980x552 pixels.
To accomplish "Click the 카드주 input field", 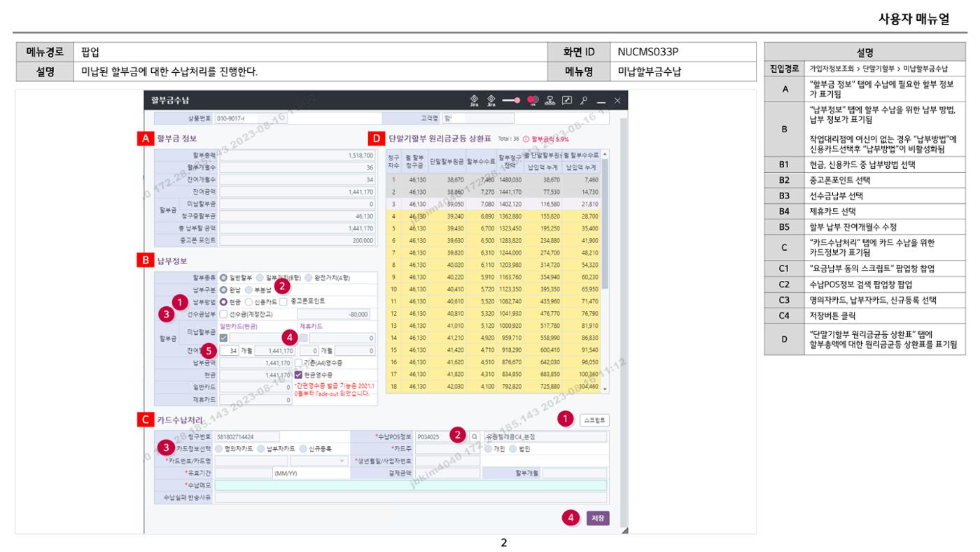I will tap(447, 448).
